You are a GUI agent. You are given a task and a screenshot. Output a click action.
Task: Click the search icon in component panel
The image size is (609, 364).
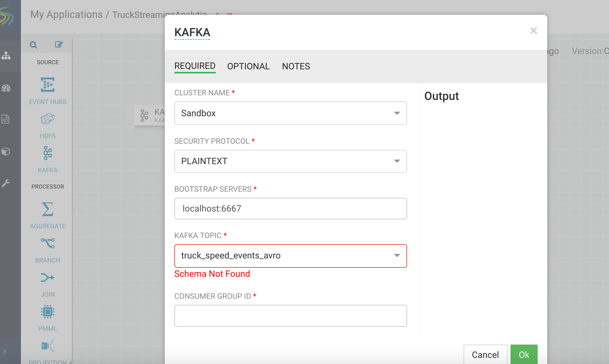tap(33, 45)
